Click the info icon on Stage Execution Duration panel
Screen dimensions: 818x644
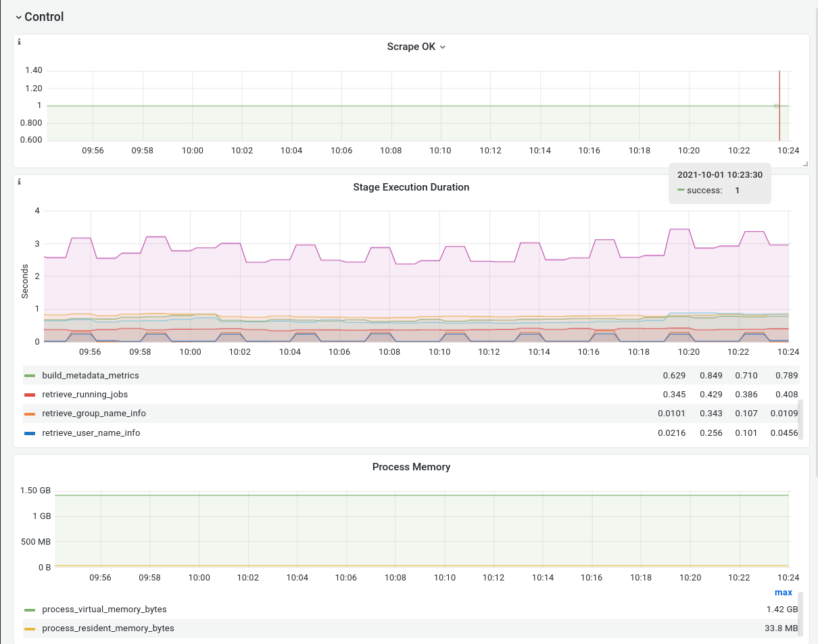[x=19, y=182]
